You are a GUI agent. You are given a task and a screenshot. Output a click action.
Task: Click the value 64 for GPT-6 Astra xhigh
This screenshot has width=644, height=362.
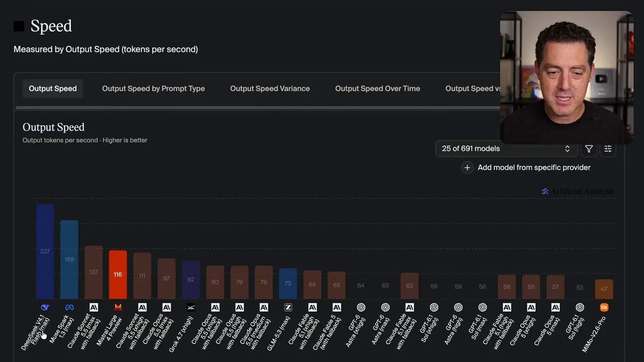[x=361, y=286]
